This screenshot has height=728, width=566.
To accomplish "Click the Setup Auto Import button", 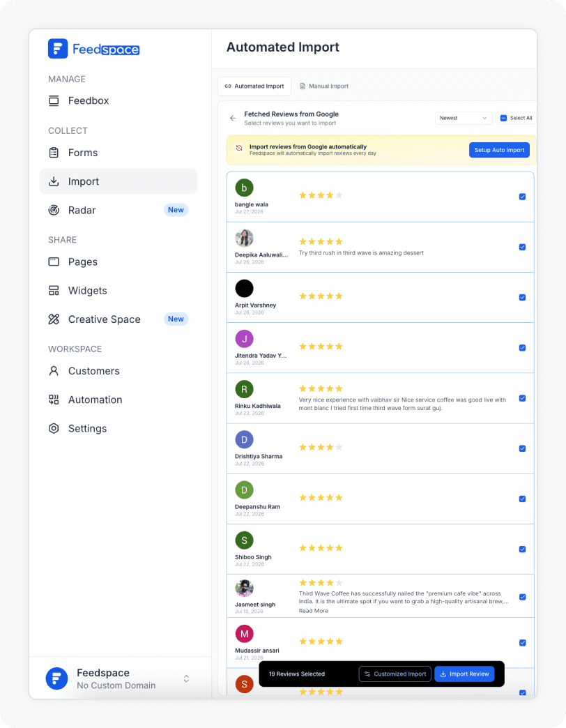I will (499, 151).
